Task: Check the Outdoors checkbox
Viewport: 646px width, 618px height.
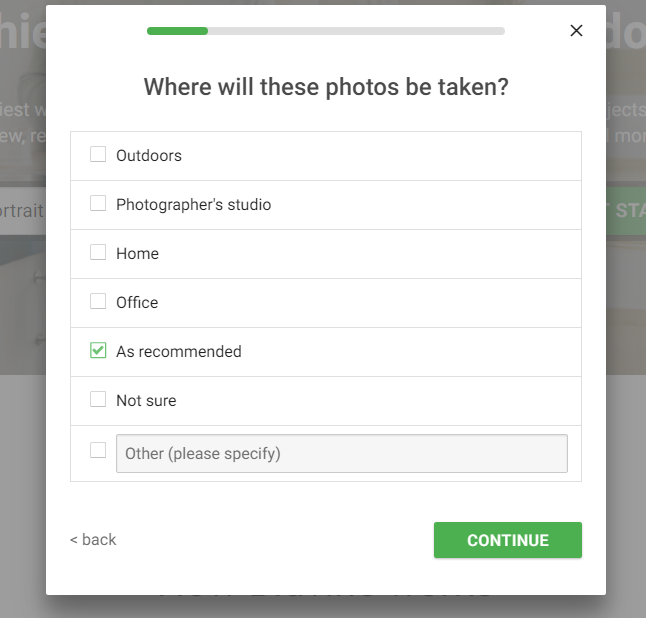Action: click(98, 154)
